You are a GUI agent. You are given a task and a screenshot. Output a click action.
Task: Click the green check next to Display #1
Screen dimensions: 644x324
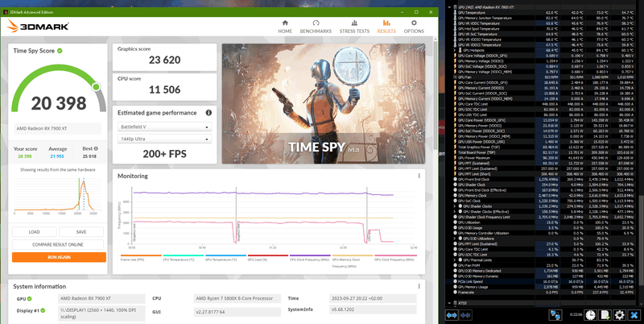(43, 310)
